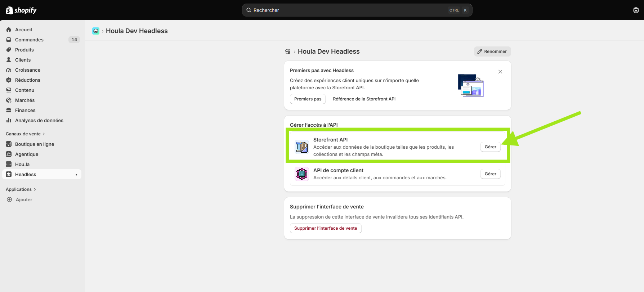Go to Analyses de données
The image size is (644, 292).
(x=42, y=120)
